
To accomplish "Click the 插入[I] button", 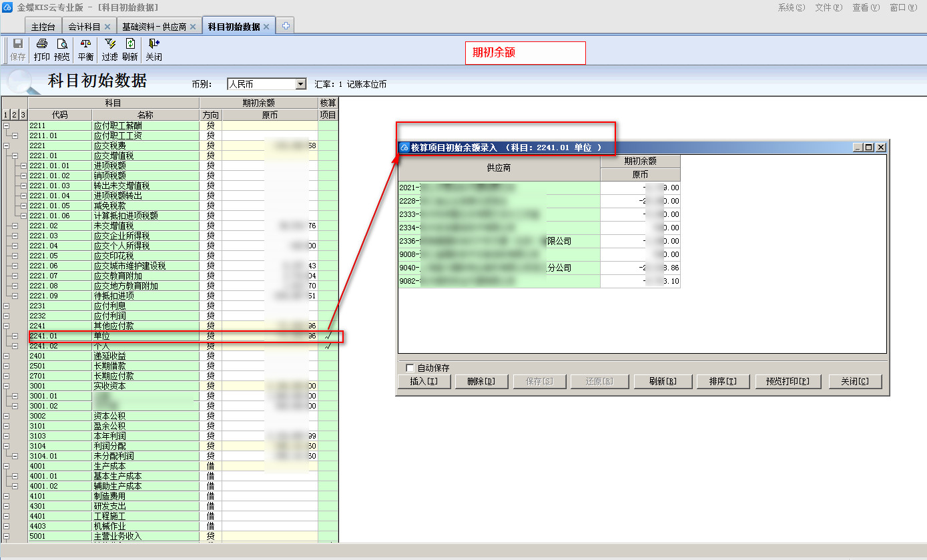I will point(424,382).
